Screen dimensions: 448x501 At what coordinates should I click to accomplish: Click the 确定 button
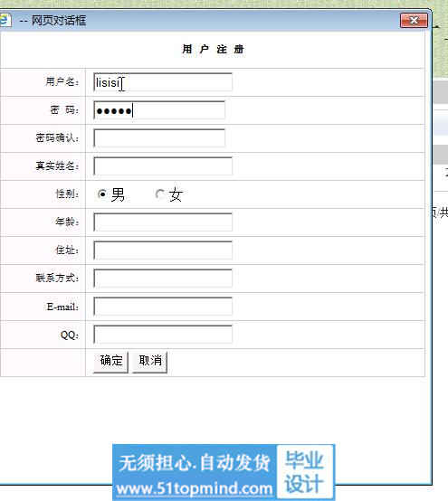click(111, 362)
